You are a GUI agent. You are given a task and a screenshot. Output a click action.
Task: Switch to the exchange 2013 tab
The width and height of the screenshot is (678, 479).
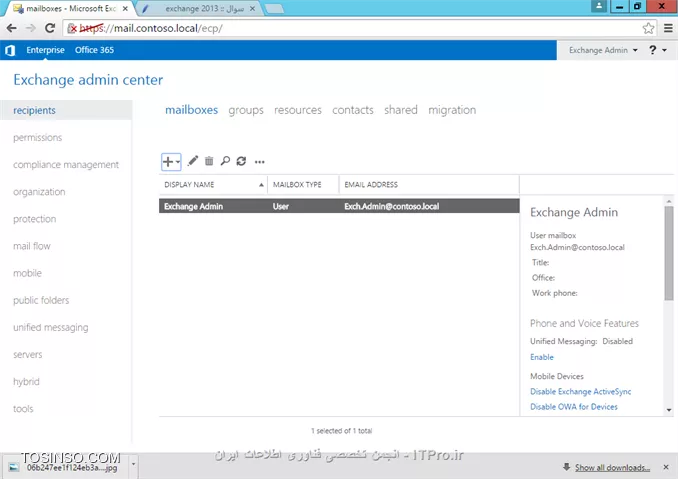pos(199,9)
